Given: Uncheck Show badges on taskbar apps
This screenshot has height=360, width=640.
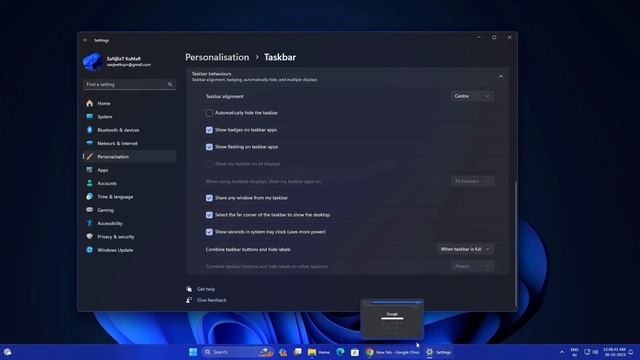Looking at the screenshot, I should [x=209, y=130].
